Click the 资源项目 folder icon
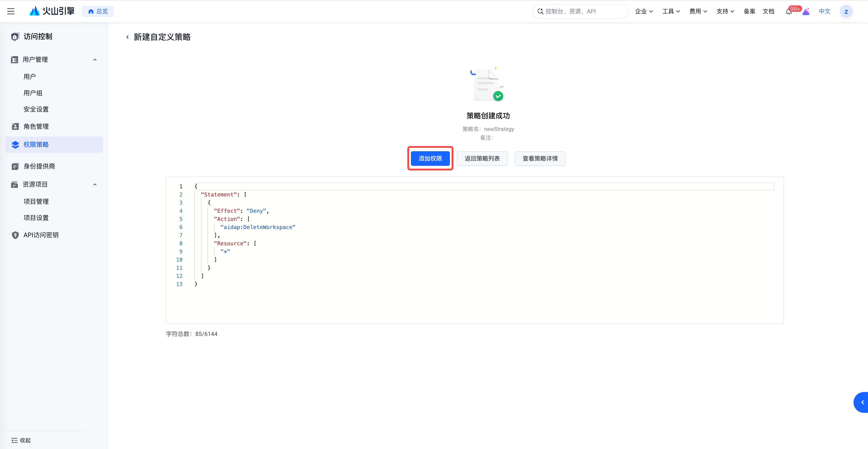 click(x=14, y=184)
